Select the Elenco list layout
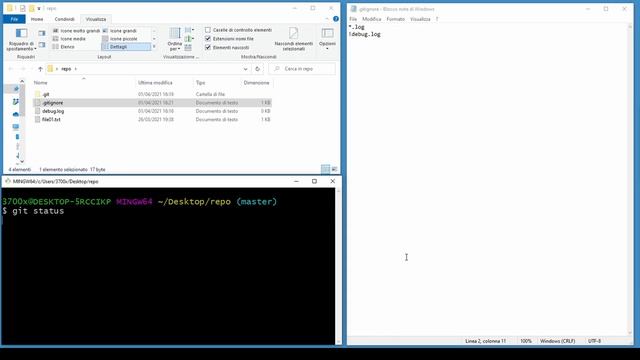 tap(64, 47)
